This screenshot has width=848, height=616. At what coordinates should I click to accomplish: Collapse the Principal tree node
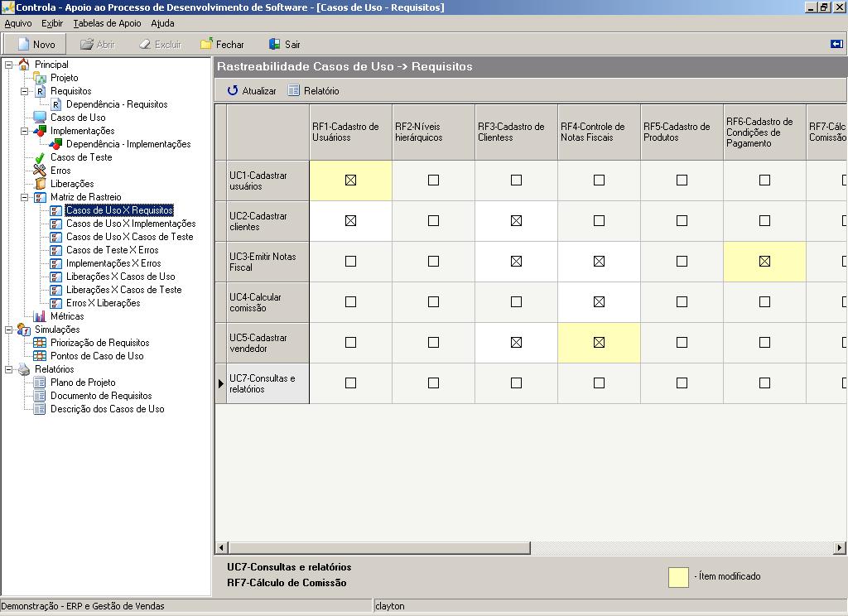tap(8, 64)
